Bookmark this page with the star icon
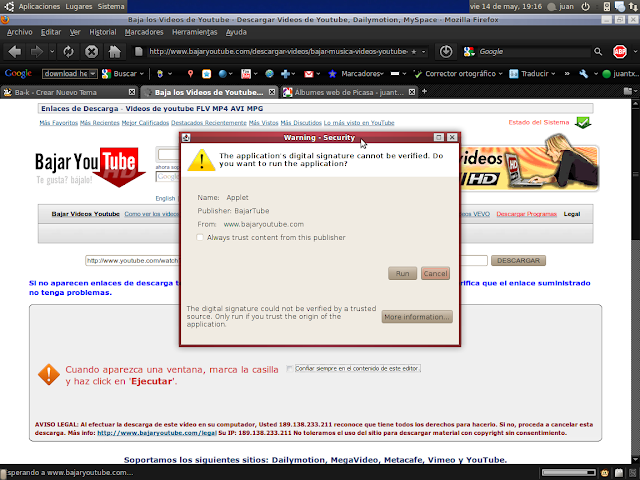This screenshot has height=480, width=640. [x=414, y=52]
